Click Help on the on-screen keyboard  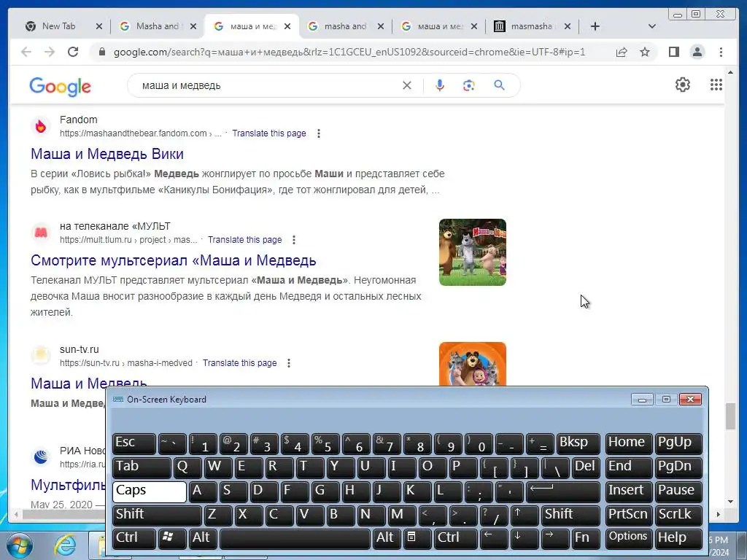(x=678, y=539)
